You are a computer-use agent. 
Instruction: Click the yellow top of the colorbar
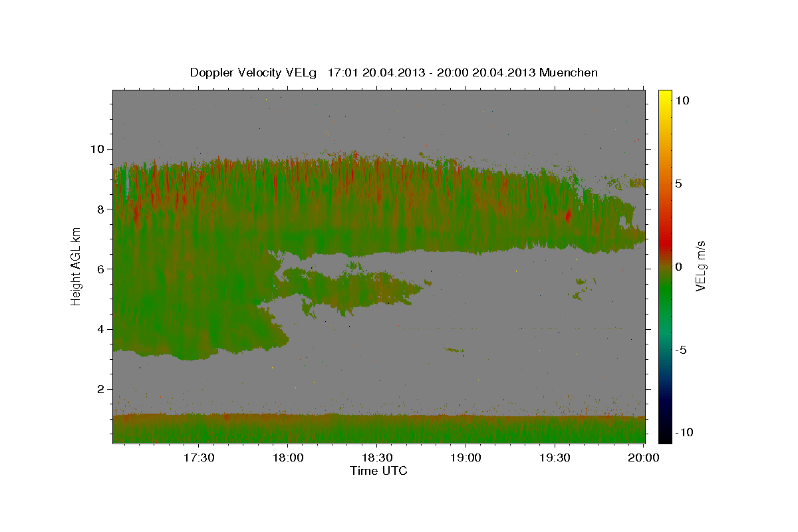coord(665,96)
